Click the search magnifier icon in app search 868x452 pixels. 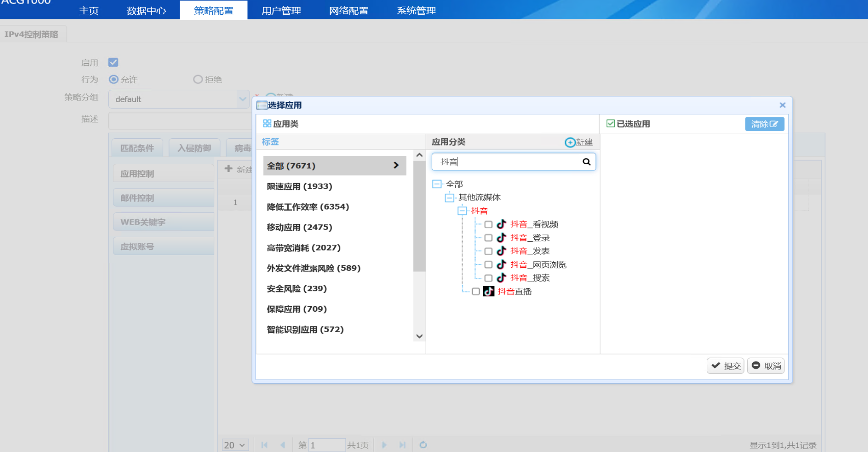586,162
